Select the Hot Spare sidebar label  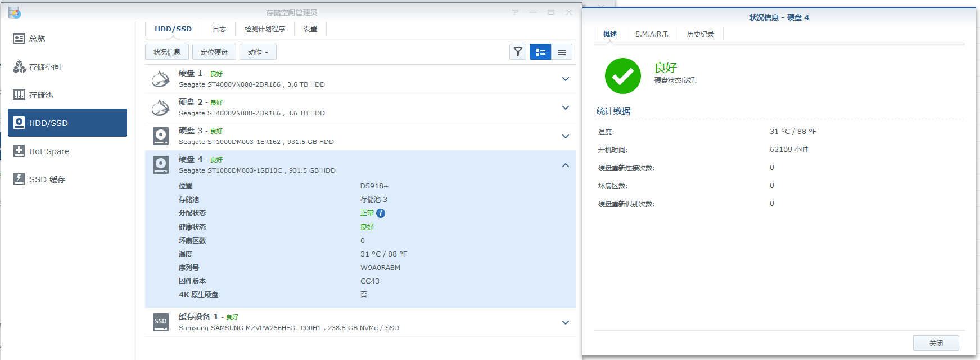49,151
